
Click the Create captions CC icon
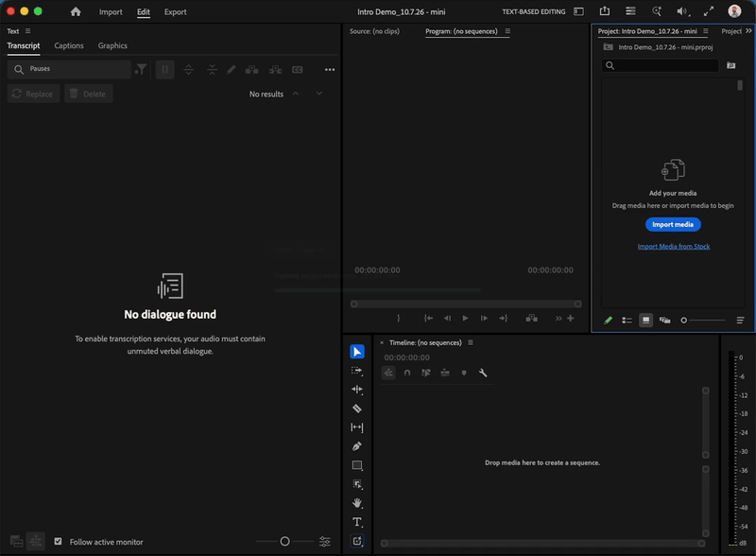298,70
